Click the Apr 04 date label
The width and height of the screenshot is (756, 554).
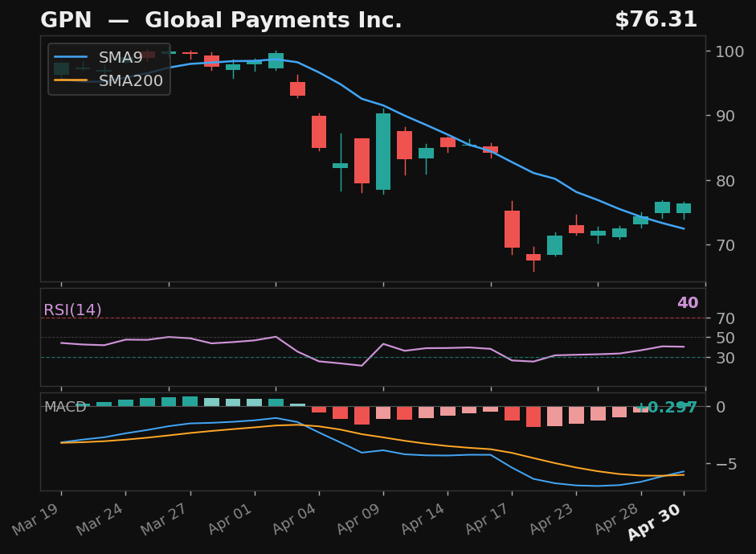294,519
